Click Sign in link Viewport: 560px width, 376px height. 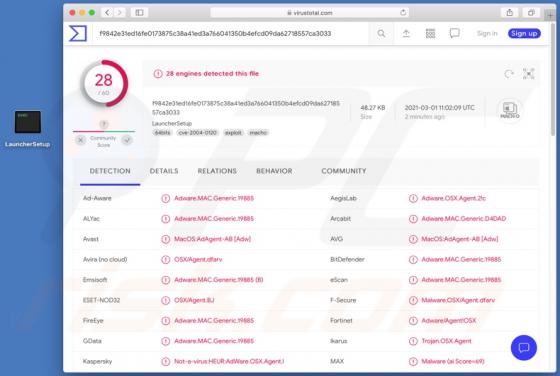(487, 34)
